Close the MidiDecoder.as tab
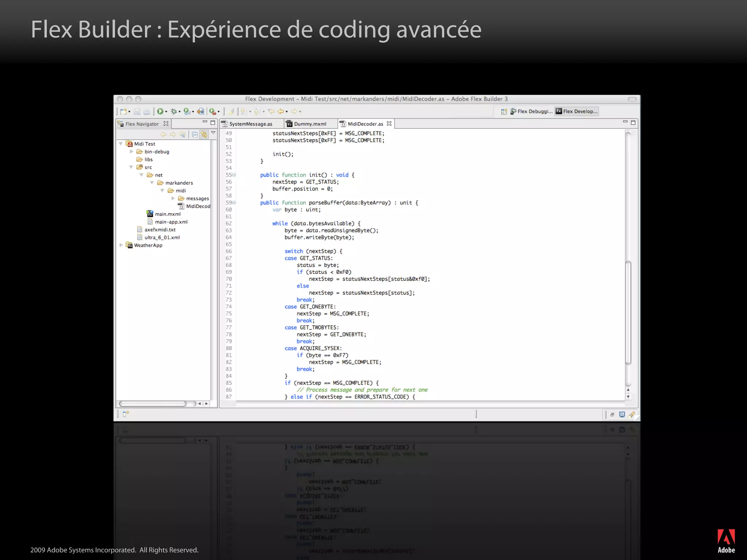The image size is (747, 560). tap(389, 124)
